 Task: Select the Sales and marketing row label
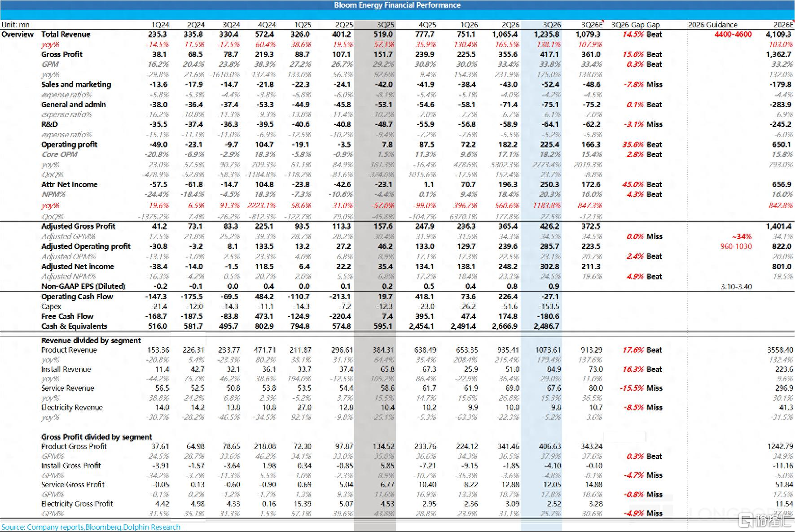pos(76,84)
